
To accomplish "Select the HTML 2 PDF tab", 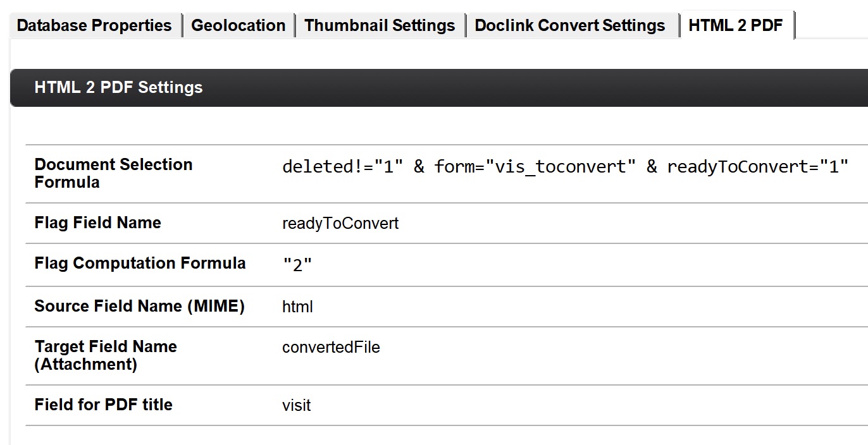I will [736, 26].
